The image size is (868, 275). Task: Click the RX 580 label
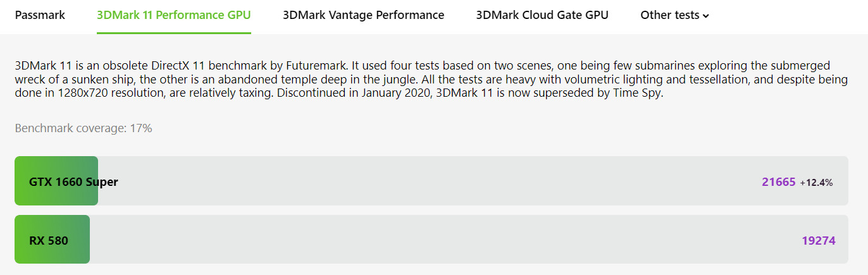(x=49, y=240)
